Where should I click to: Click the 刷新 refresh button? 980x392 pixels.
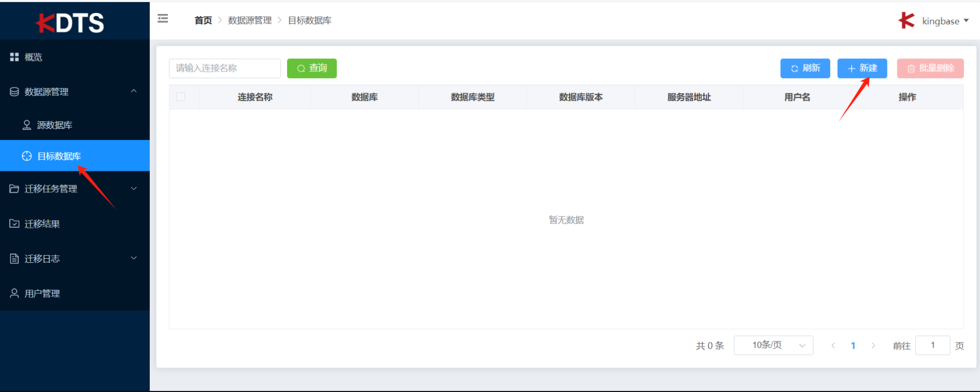805,68
